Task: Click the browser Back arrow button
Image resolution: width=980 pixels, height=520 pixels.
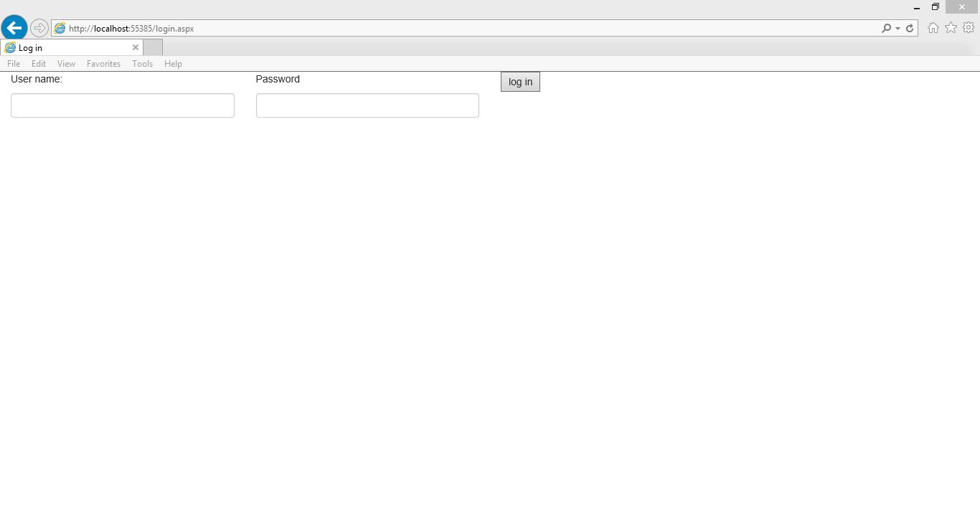Action: pos(14,28)
